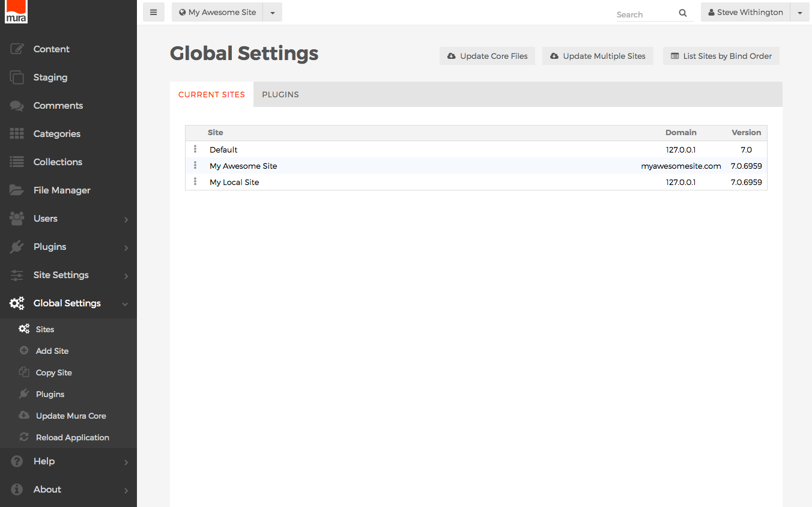Expand the Site Settings submenu
The image size is (812, 507).
coord(126,276)
